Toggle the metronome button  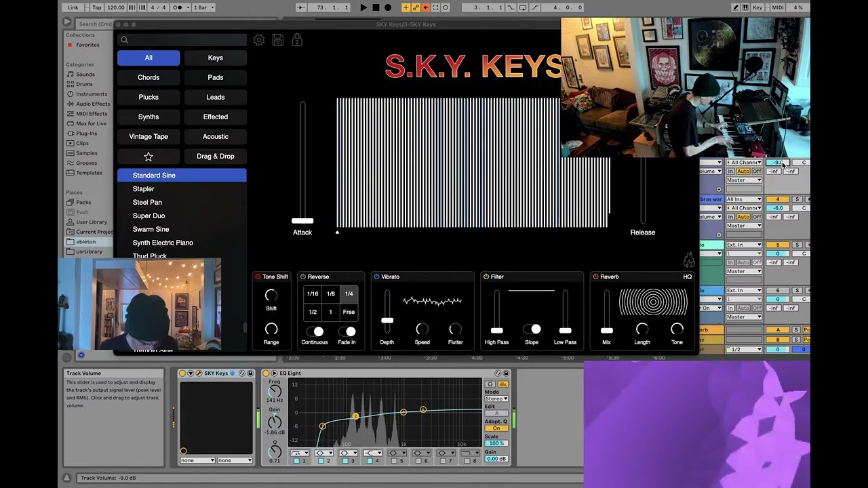click(179, 7)
